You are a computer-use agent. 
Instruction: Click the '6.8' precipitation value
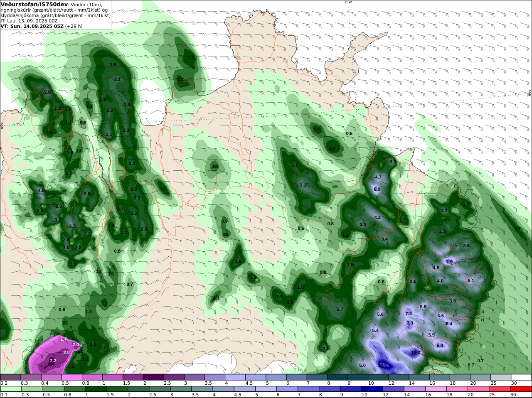440,345
